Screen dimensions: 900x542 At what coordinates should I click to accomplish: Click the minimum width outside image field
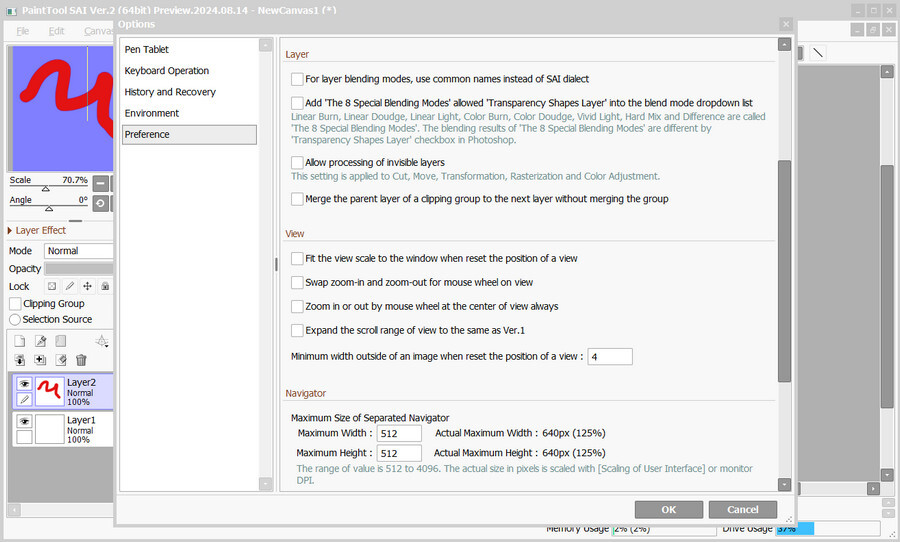click(x=610, y=357)
